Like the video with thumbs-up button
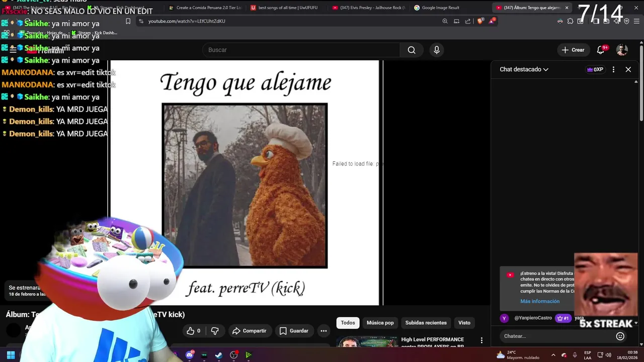Screen dimensions: 644x362 (x=194, y=331)
